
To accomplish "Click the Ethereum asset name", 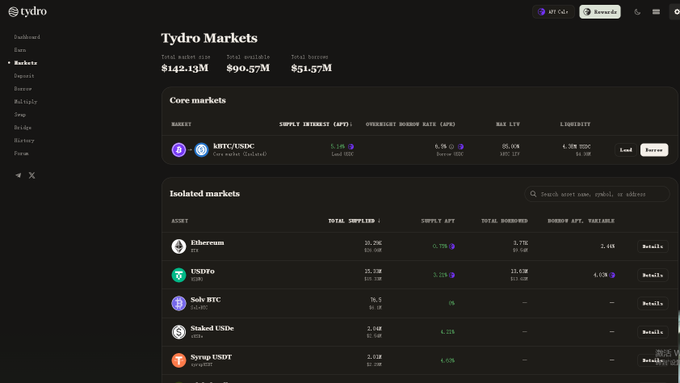I will [x=207, y=242].
